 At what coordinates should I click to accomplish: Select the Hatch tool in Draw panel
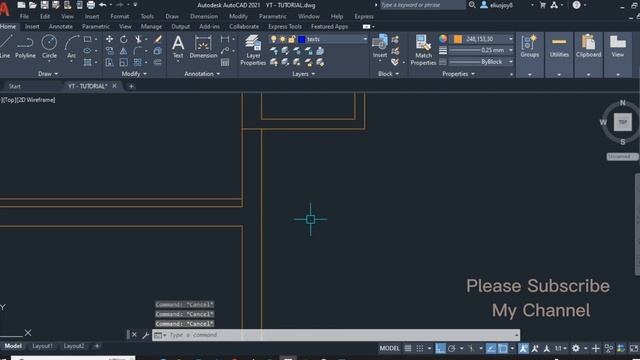click(87, 62)
